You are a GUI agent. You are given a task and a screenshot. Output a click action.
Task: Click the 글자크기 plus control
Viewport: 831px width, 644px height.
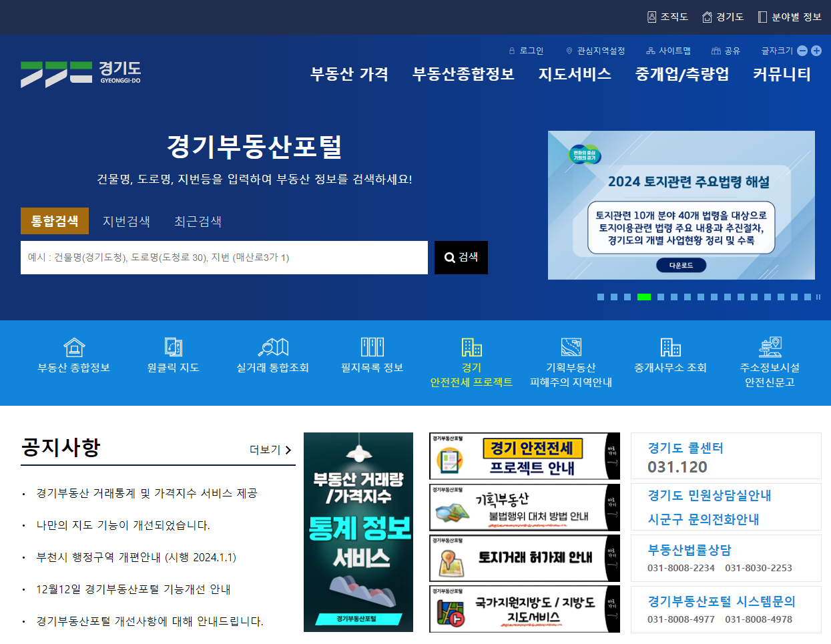pyautogui.click(x=816, y=50)
